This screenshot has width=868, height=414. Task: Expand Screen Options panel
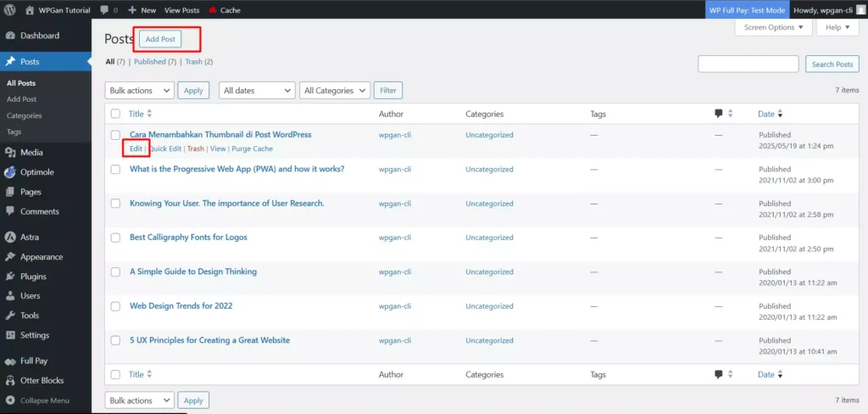click(773, 27)
